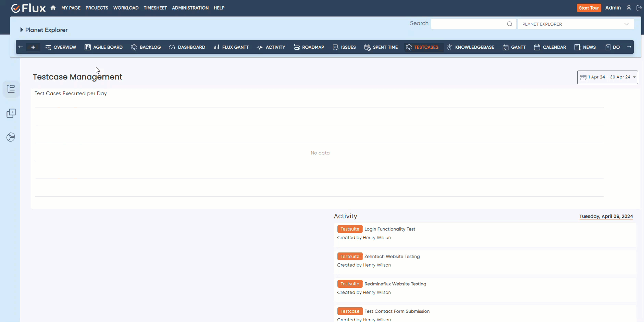
Task: Focus the Search input field
Action: tap(468, 24)
